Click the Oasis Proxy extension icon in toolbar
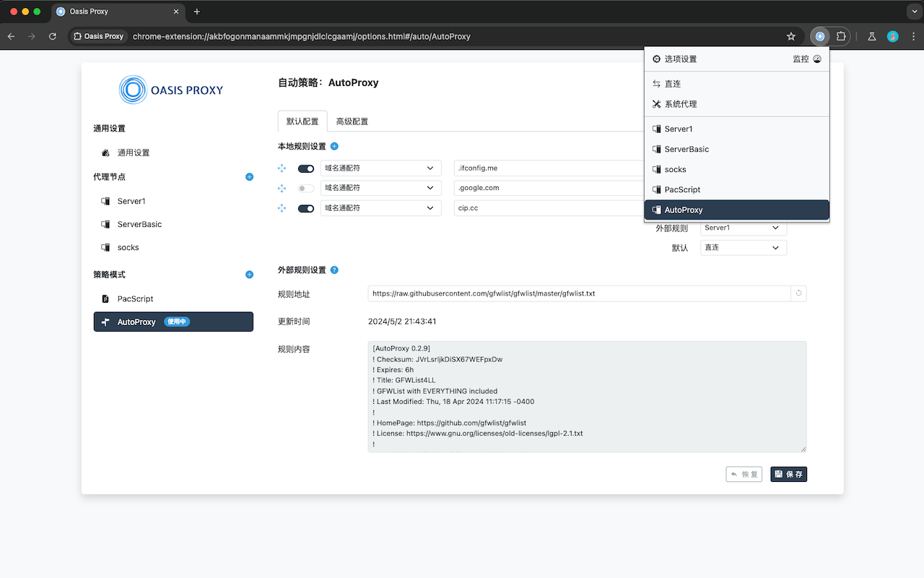 click(819, 36)
